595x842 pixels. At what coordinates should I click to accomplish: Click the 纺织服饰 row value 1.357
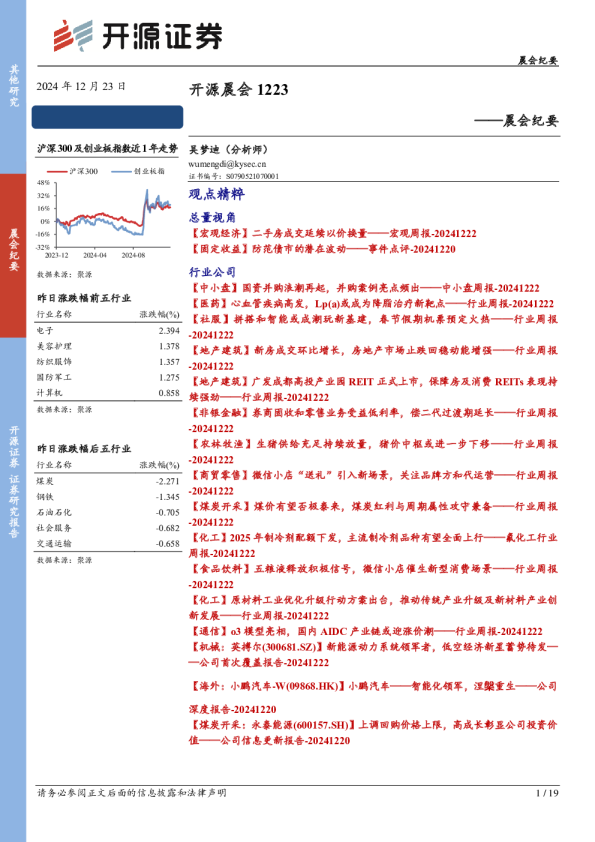(x=169, y=362)
